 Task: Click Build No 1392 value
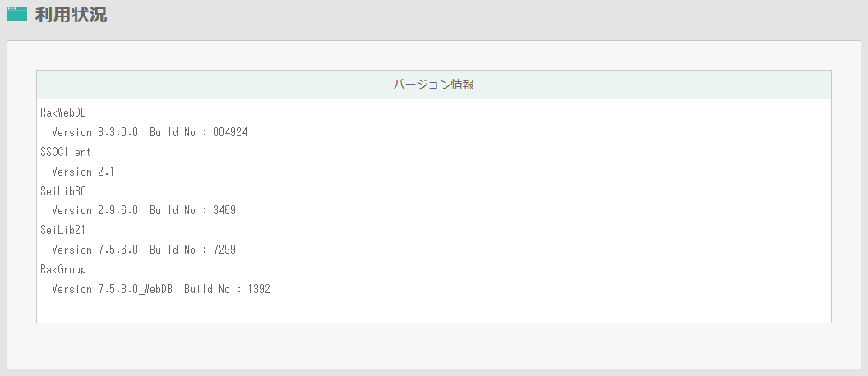(227, 289)
